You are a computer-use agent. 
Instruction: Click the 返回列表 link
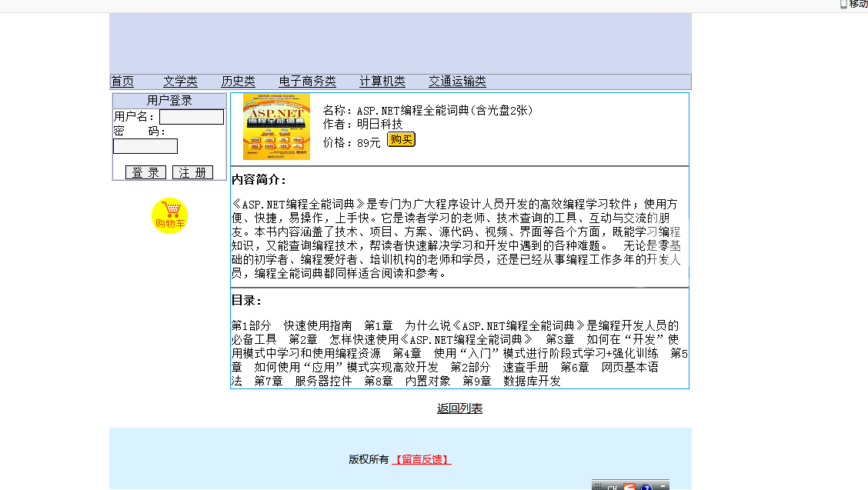[x=459, y=408]
